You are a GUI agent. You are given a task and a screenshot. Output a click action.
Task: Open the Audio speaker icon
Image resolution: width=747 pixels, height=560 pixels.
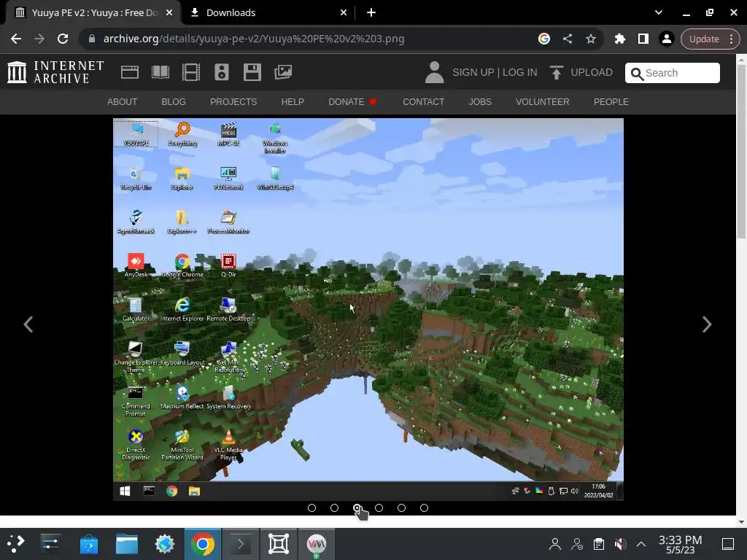(222, 72)
